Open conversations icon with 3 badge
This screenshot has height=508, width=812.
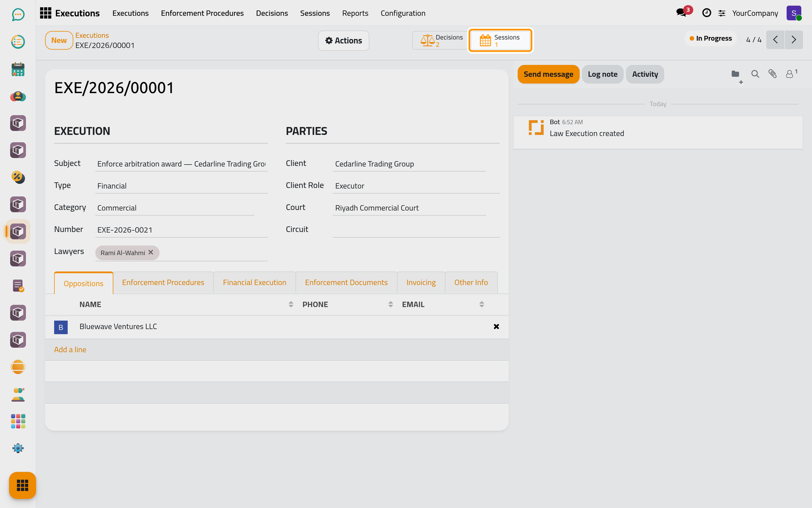coord(683,12)
